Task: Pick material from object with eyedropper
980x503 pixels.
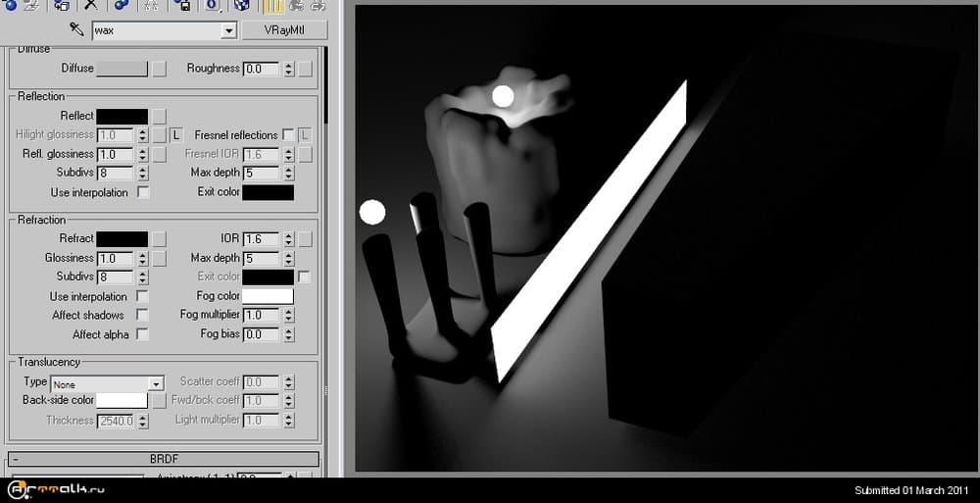Action: [76, 29]
